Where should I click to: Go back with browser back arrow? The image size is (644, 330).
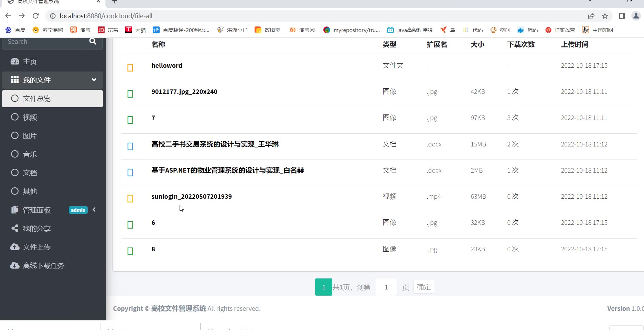coord(8,16)
